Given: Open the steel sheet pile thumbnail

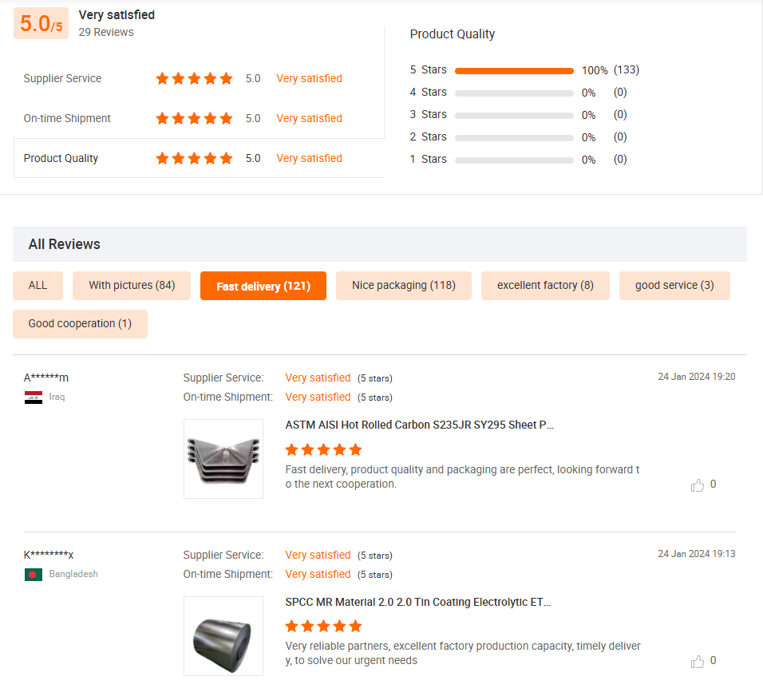Looking at the screenshot, I should [x=223, y=459].
